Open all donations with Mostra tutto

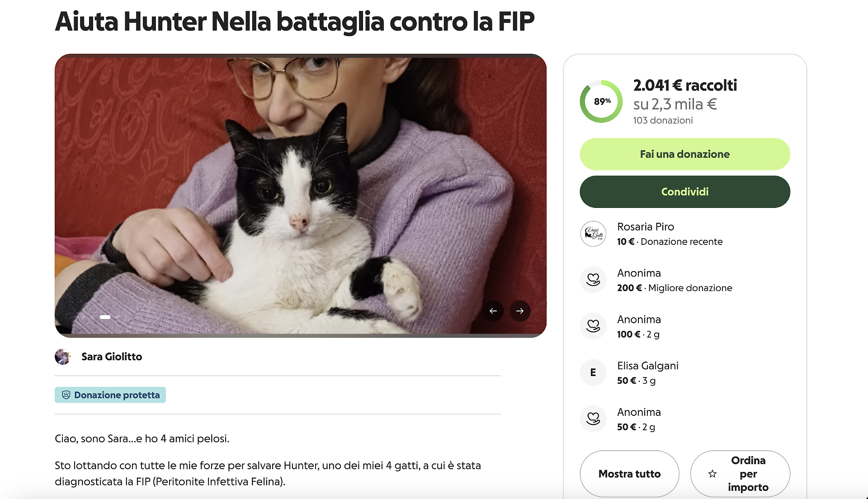pos(629,474)
